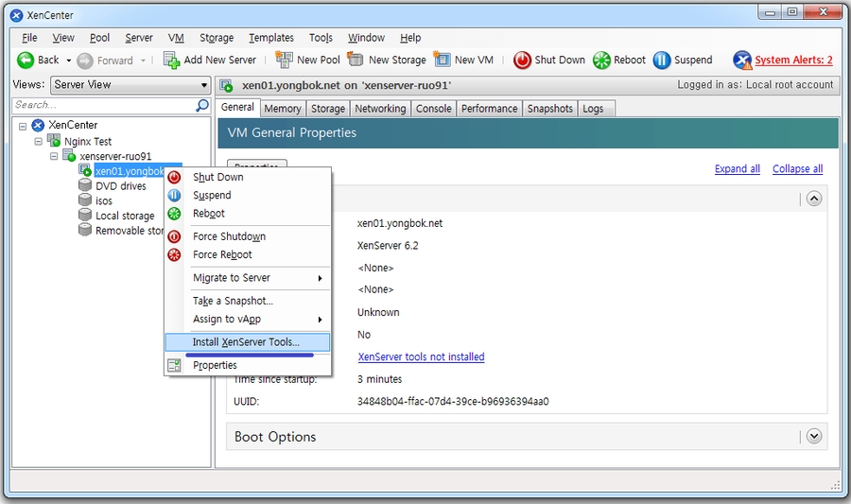Click the Boot Options section header
Viewport: 851px width, 504px height.
(527, 436)
